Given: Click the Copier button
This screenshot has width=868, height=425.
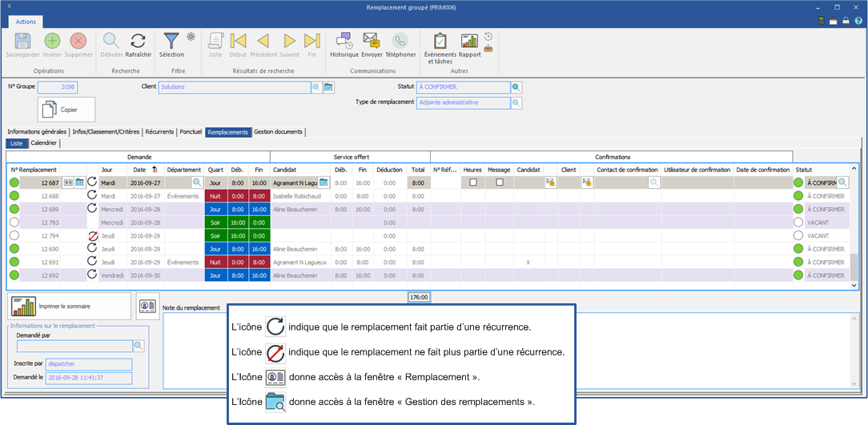Looking at the screenshot, I should click(66, 110).
